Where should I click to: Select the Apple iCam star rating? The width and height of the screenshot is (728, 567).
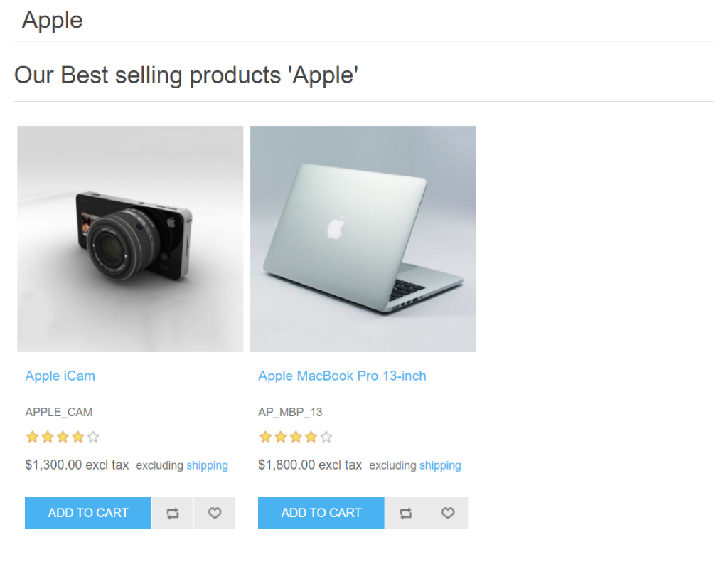point(63,437)
